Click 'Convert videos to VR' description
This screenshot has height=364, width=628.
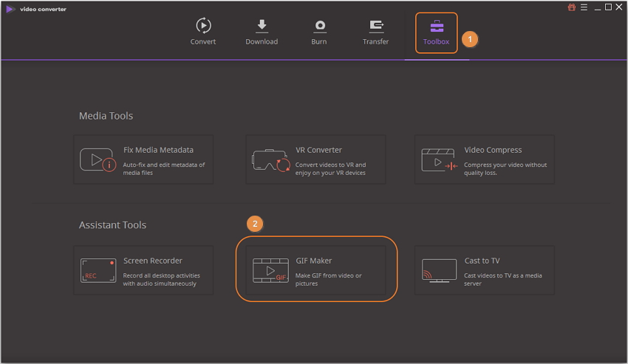pyautogui.click(x=330, y=168)
